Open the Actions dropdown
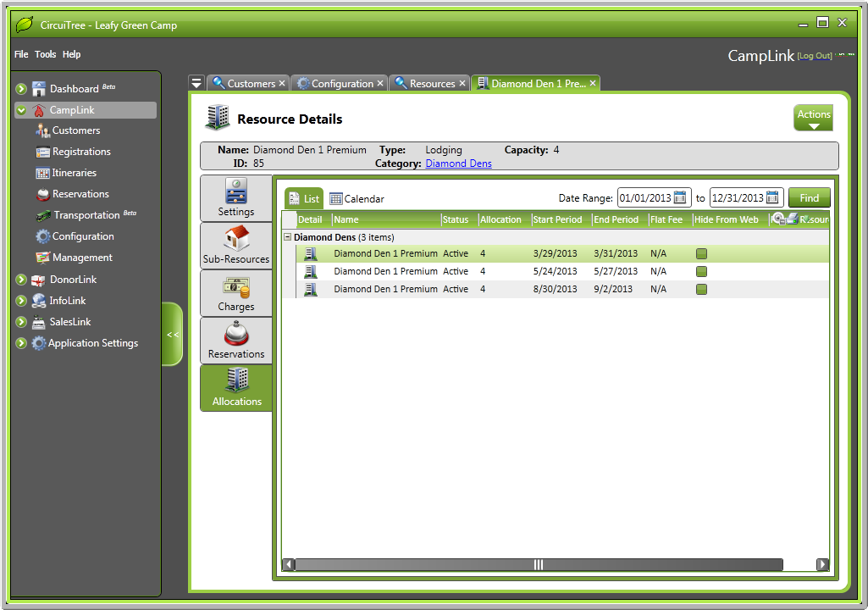The width and height of the screenshot is (868, 610). [813, 119]
